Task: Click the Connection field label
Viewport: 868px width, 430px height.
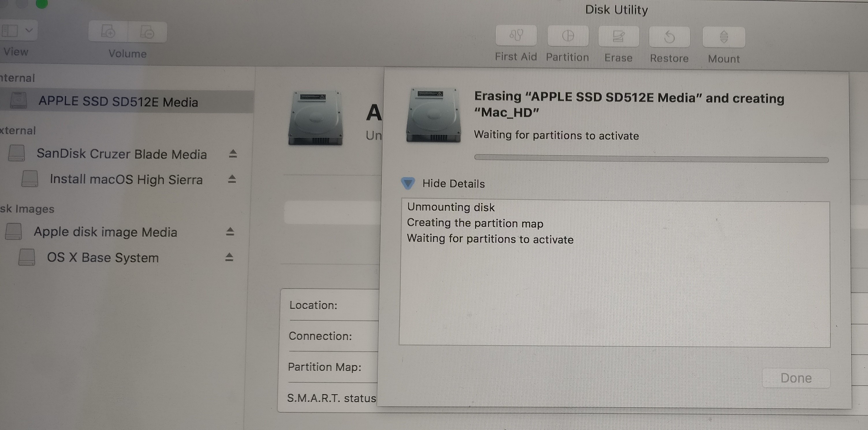Action: (x=320, y=336)
